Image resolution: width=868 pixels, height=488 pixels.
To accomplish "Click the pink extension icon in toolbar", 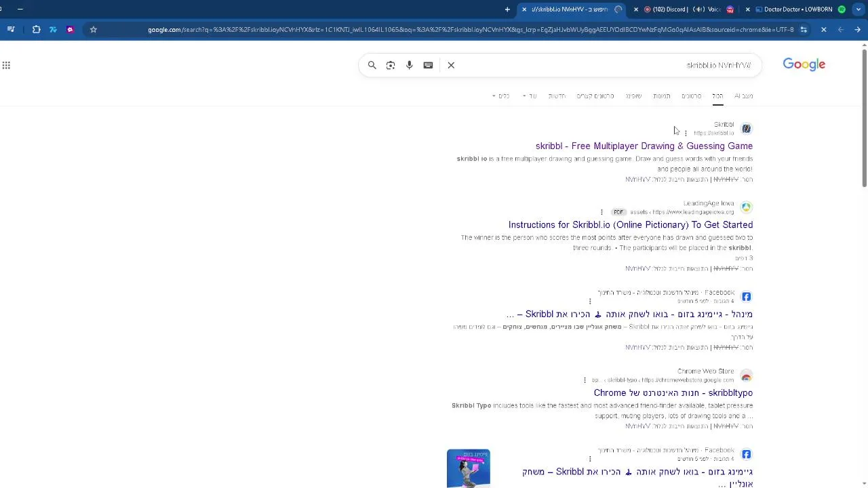I will click(x=70, y=30).
